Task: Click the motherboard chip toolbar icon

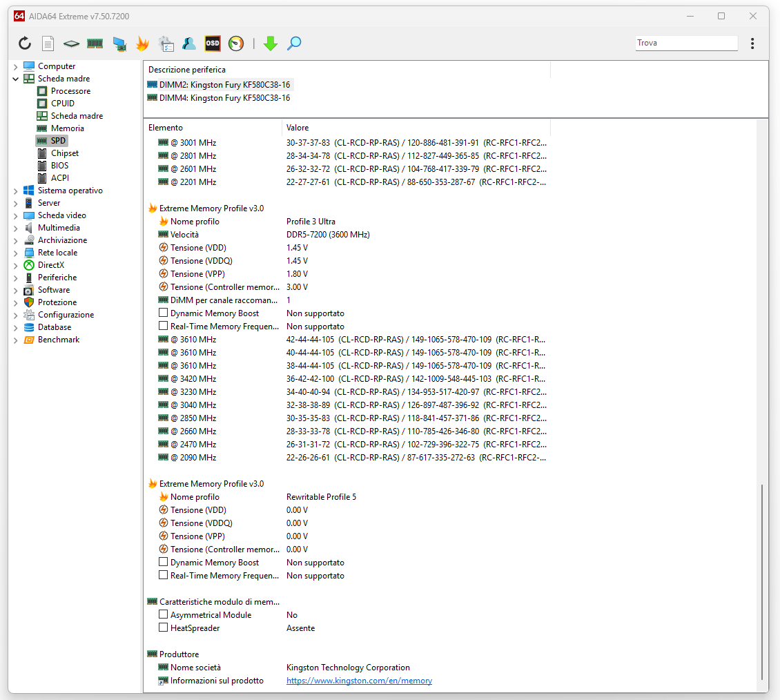Action: point(71,43)
